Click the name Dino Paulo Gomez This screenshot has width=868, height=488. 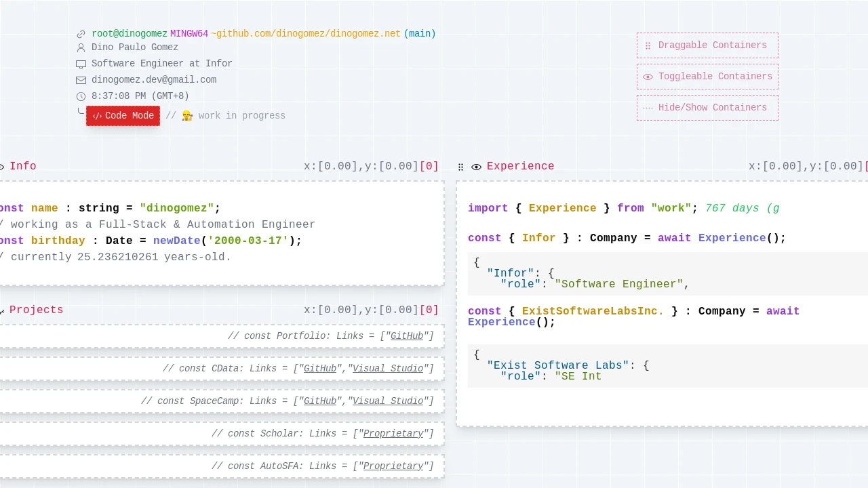click(135, 47)
